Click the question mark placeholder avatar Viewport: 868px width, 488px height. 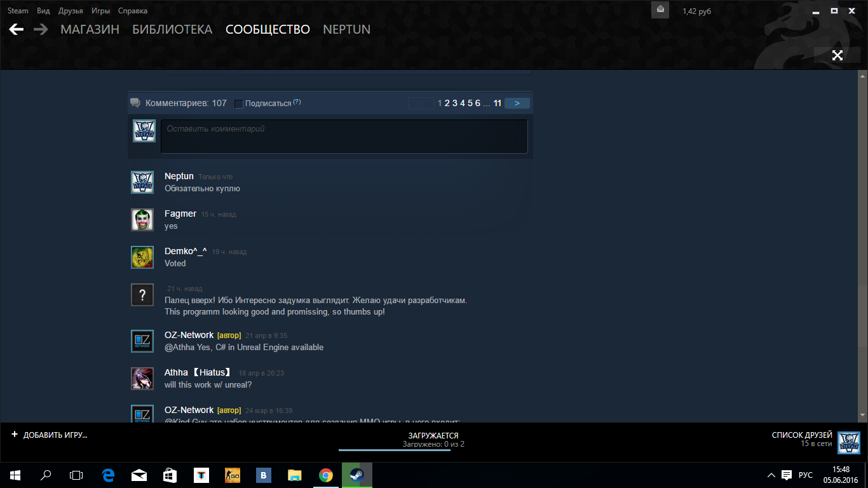pos(142,295)
